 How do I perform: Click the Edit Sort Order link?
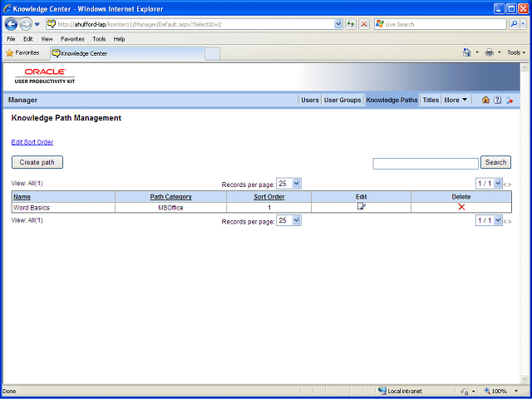tap(32, 142)
